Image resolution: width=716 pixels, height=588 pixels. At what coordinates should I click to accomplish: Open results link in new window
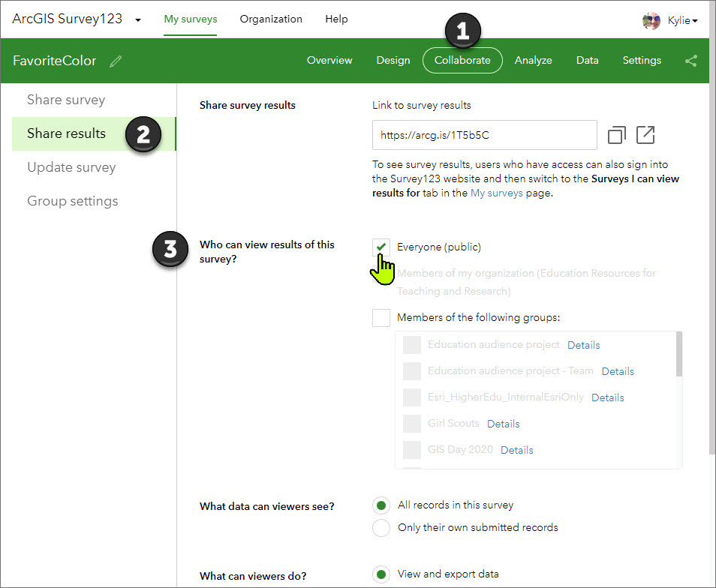pos(645,135)
